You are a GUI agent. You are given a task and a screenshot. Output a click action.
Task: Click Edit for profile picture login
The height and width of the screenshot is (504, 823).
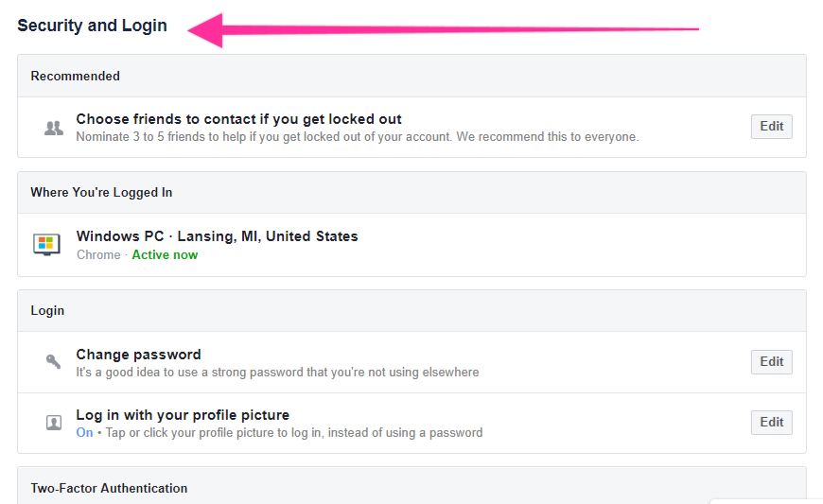pyautogui.click(x=771, y=423)
